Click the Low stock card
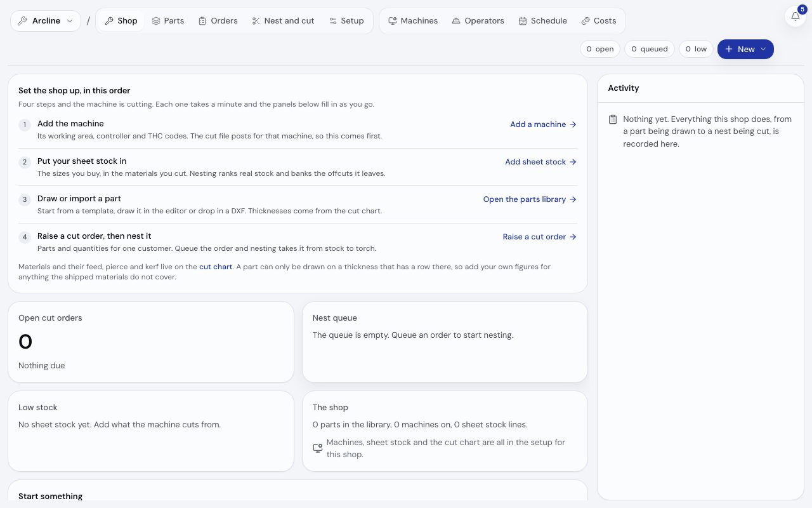The image size is (812, 508). 151,431
